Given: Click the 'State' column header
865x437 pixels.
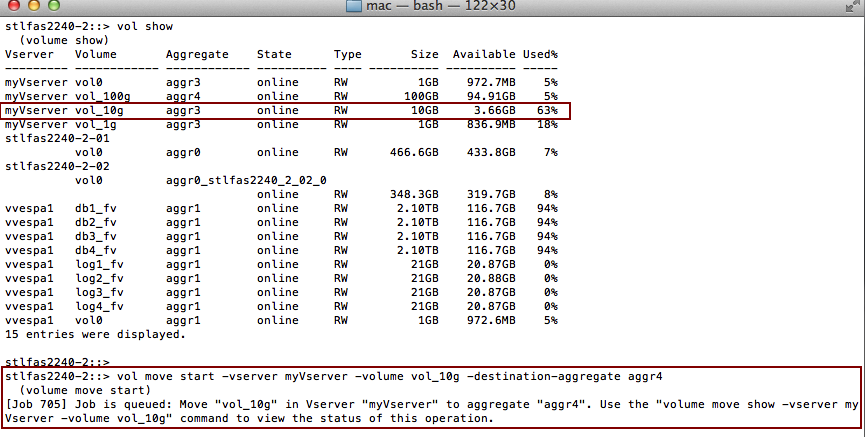Looking at the screenshot, I should tap(274, 55).
